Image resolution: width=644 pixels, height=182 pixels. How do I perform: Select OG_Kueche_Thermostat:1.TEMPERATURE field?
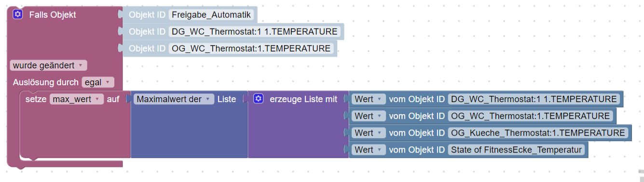[539, 132]
